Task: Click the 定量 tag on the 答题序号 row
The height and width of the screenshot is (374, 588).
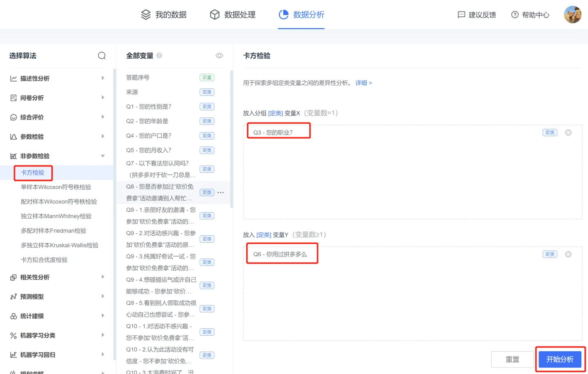Action: tap(207, 77)
